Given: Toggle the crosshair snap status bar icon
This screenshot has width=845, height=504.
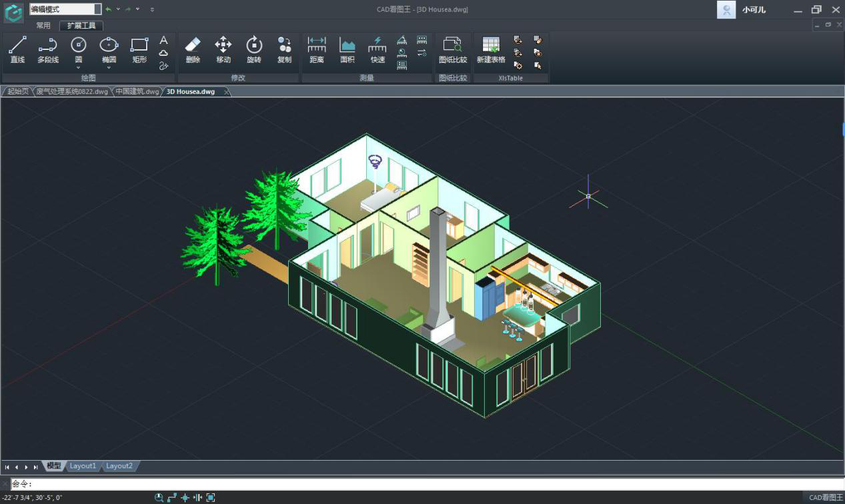Looking at the screenshot, I should [x=185, y=497].
